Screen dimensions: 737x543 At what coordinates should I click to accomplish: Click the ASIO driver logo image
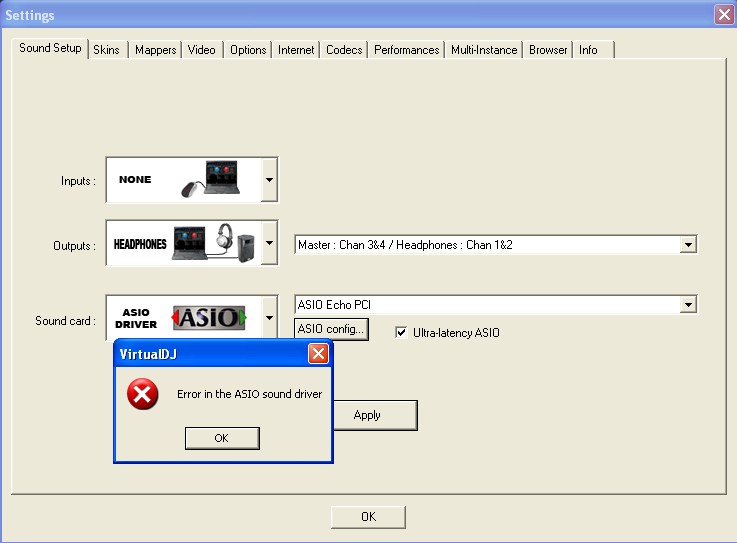(209, 317)
